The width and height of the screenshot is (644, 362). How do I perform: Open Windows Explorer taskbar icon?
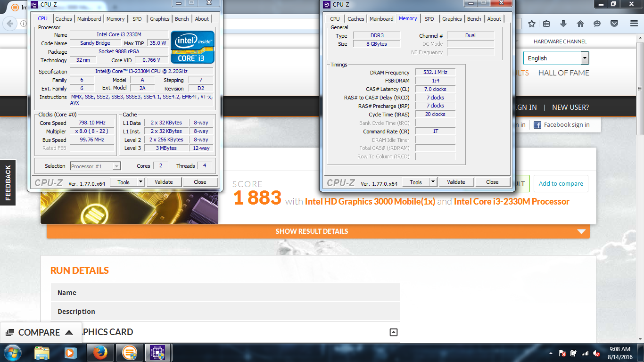[42, 353]
